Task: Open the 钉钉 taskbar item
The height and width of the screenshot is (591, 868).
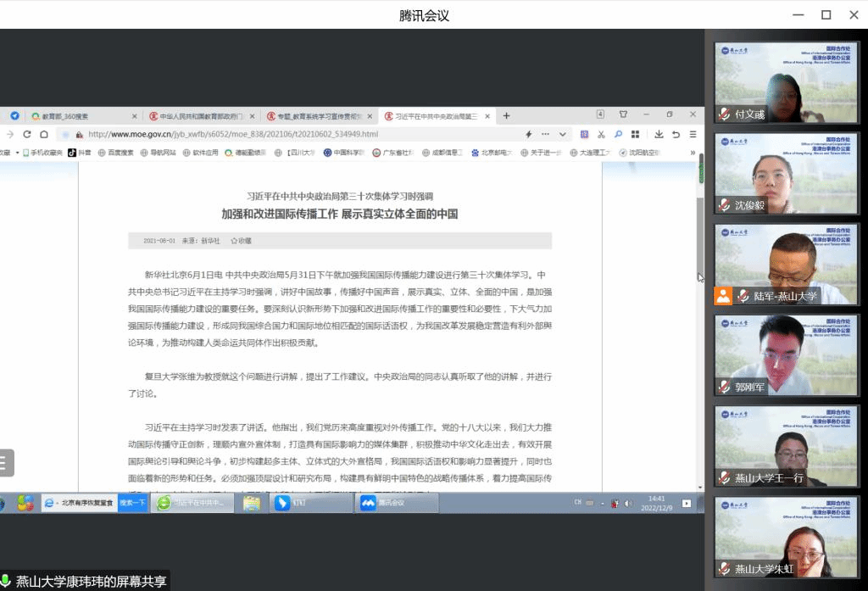Action: 310,503
